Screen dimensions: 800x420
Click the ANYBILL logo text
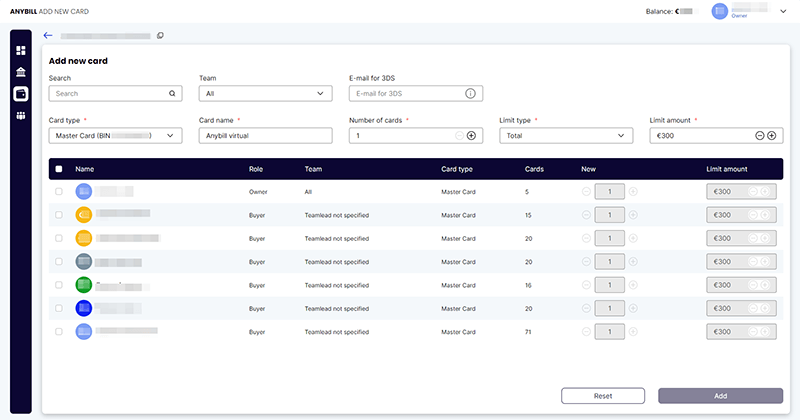pyautogui.click(x=23, y=11)
